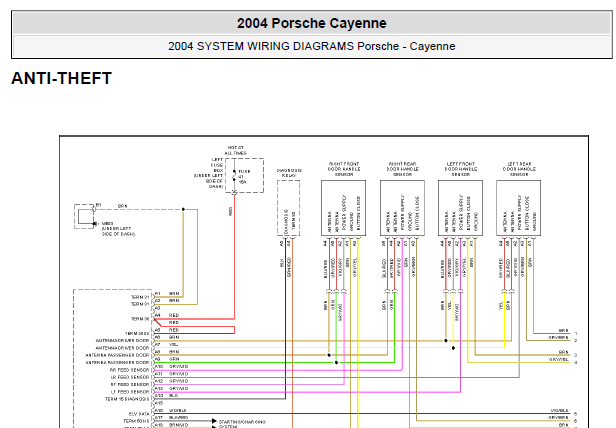The image size is (616, 428).
Task: Click wire continuation number 1
Action: (576, 334)
